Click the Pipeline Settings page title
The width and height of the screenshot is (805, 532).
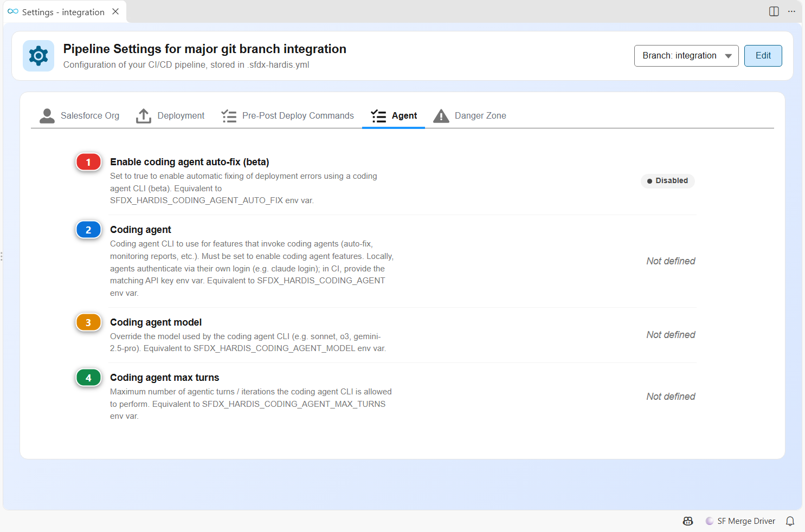pyautogui.click(x=205, y=49)
